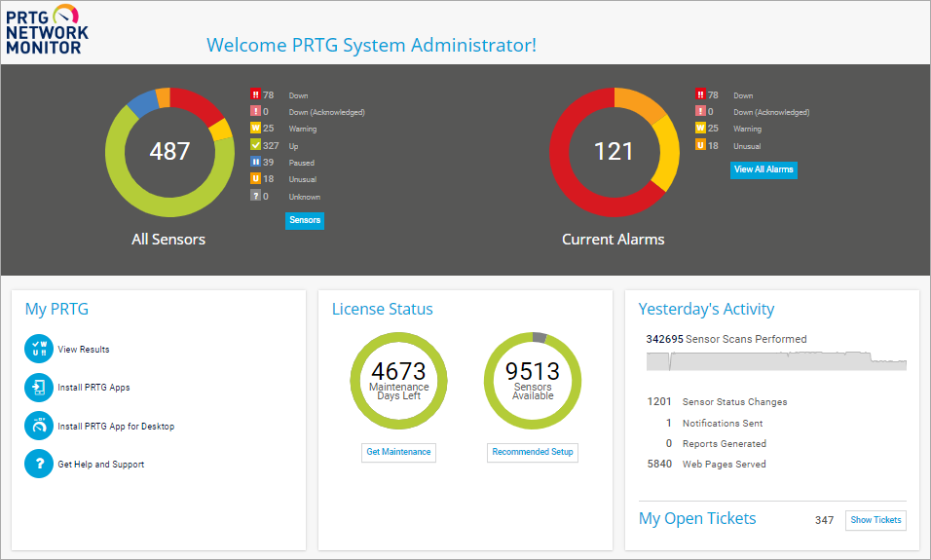This screenshot has height=560, width=931.
Task: Click the View Results round icon
Action: [x=39, y=349]
